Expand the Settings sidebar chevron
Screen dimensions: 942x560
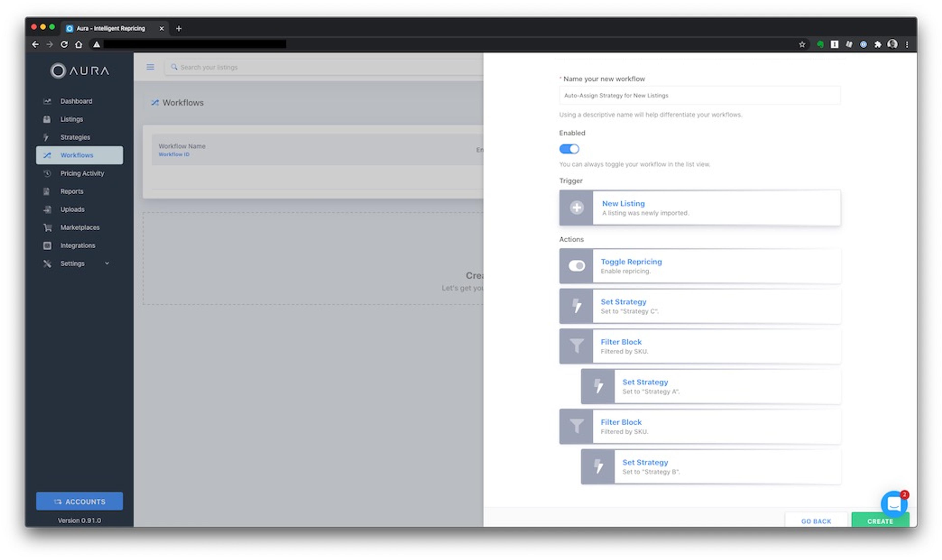click(107, 263)
